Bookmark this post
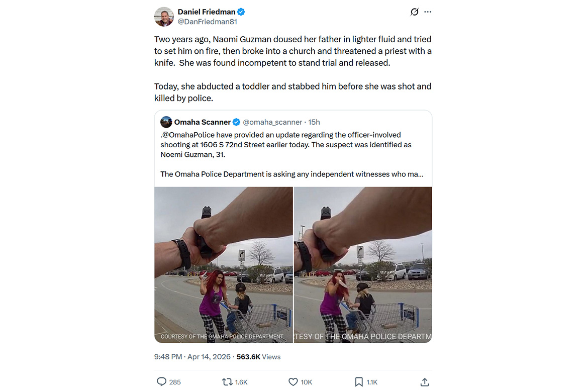Screen dimensions: 588x392 [x=359, y=382]
